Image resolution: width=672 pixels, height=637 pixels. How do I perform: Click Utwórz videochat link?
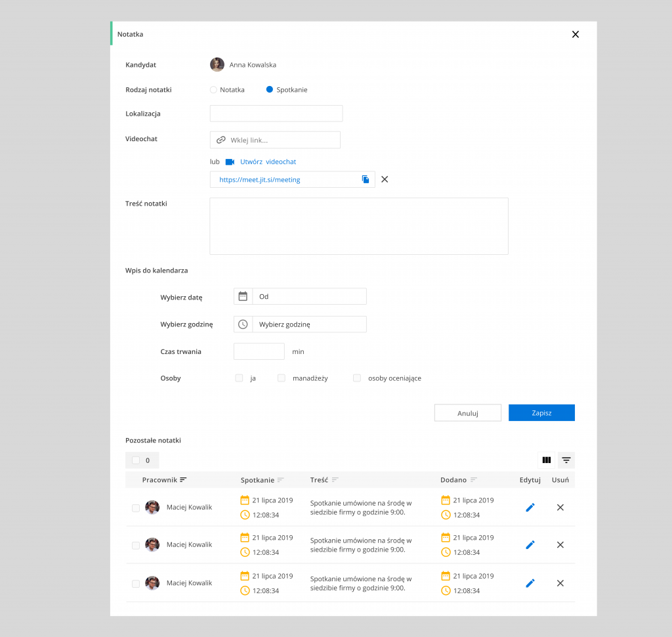[x=268, y=162]
